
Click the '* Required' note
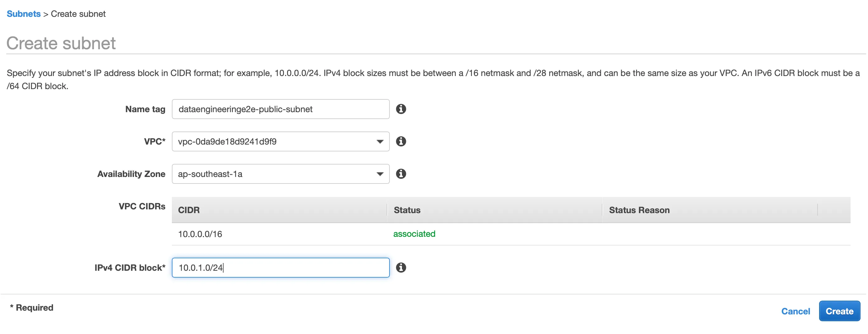tap(32, 307)
